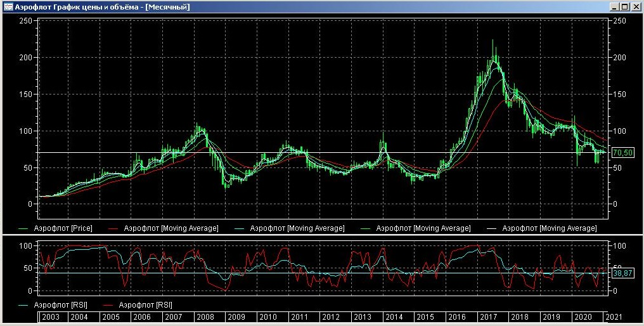
Task: Click the 150 label on right price axis
Action: (x=619, y=94)
